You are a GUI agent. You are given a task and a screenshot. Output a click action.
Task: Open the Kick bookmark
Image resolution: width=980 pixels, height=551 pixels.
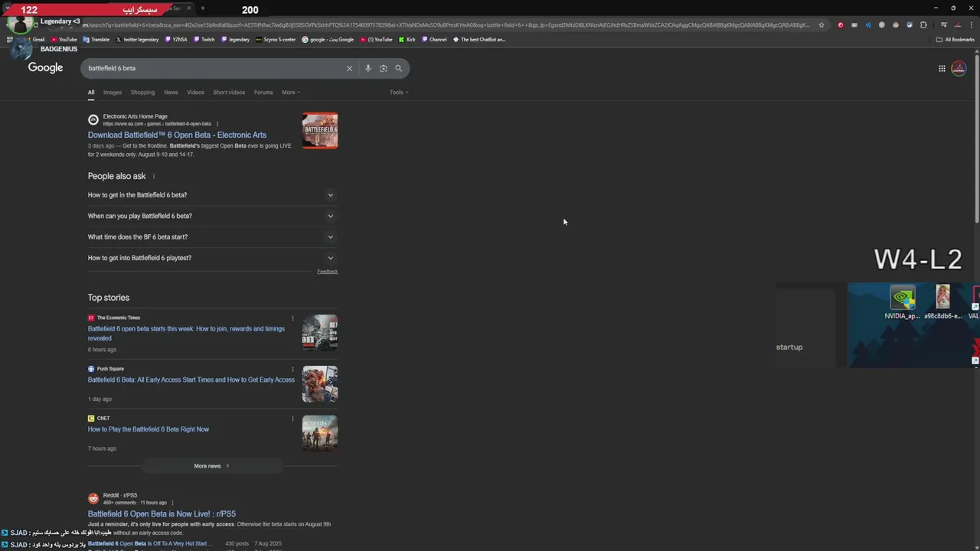click(407, 39)
